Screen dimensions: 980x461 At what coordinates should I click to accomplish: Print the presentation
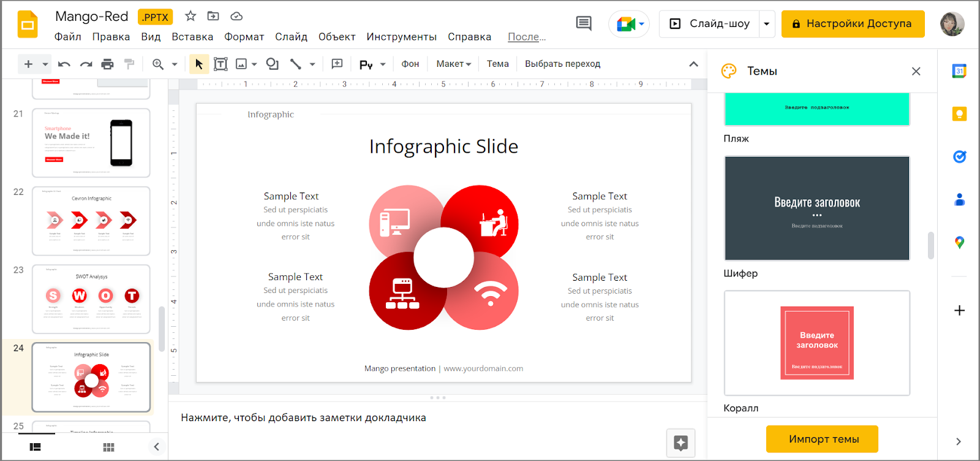point(107,64)
